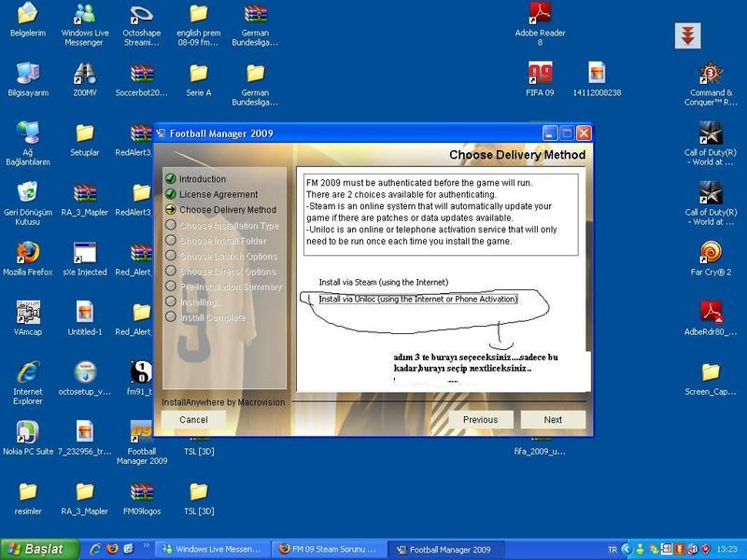Select Football Manager 2009 taskbar button
This screenshot has width=747, height=560.
tap(445, 549)
